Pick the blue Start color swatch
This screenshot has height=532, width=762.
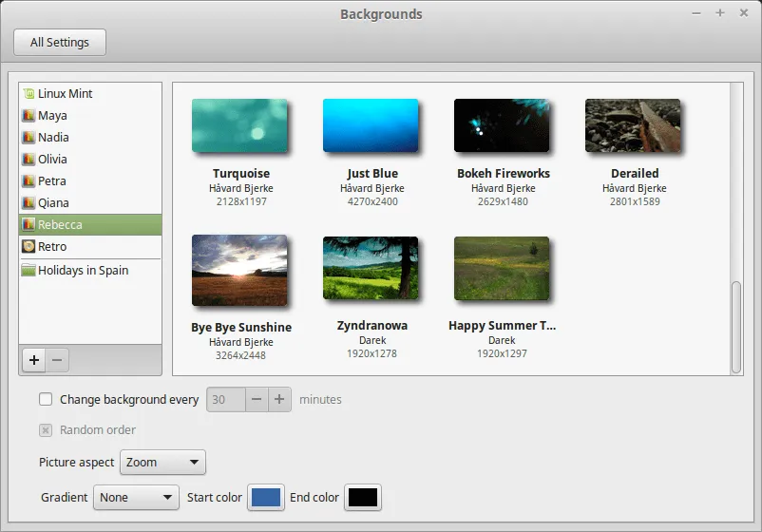[266, 498]
